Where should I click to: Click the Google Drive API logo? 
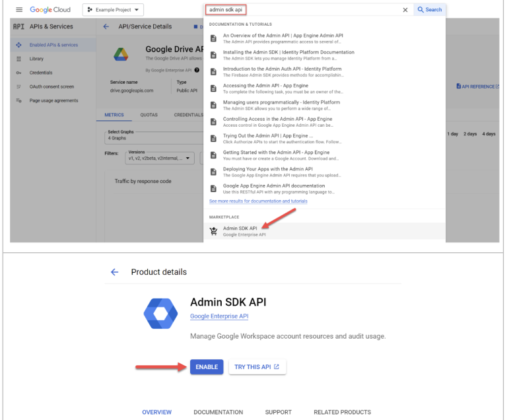[x=121, y=55]
